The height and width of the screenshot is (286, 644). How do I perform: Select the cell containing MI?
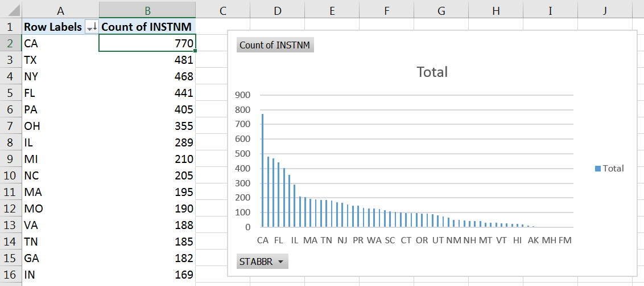pyautogui.click(x=60, y=159)
